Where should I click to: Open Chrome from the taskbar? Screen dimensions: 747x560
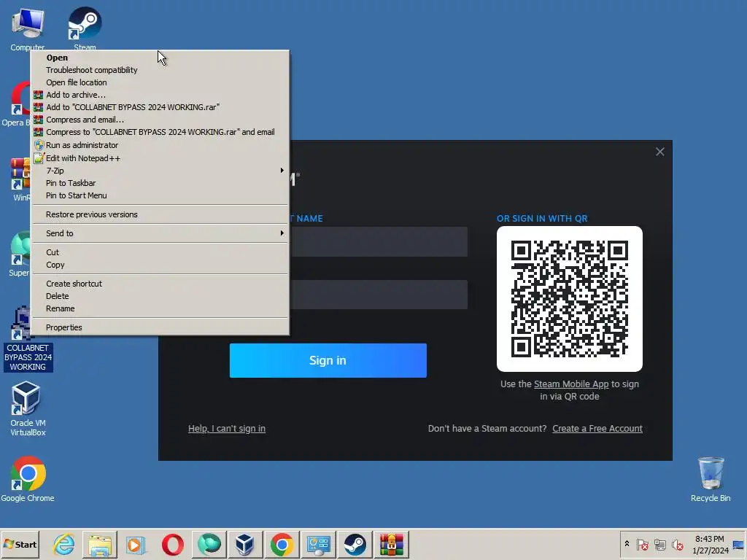click(282, 544)
